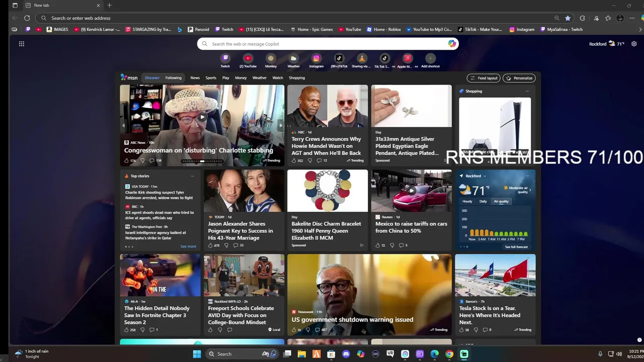Open the Fortnite Chapter 3 hidden detail article
The image size is (644, 362).
157,315
